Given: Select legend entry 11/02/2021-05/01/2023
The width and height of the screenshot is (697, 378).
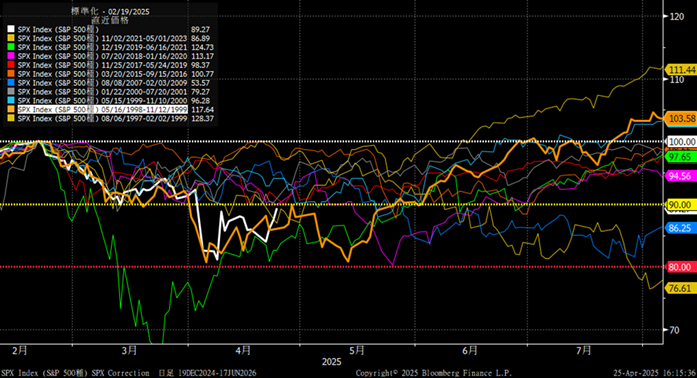Looking at the screenshot, I should [x=103, y=38].
